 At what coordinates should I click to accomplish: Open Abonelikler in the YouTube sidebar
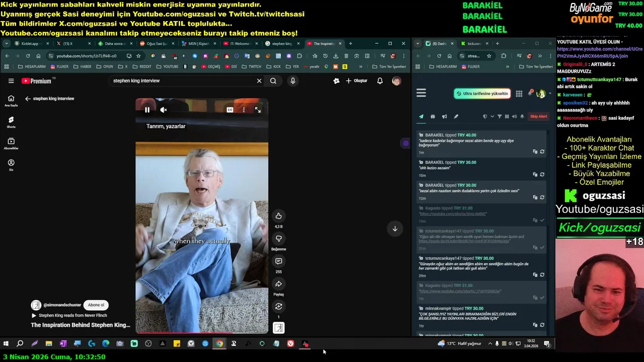(x=11, y=144)
